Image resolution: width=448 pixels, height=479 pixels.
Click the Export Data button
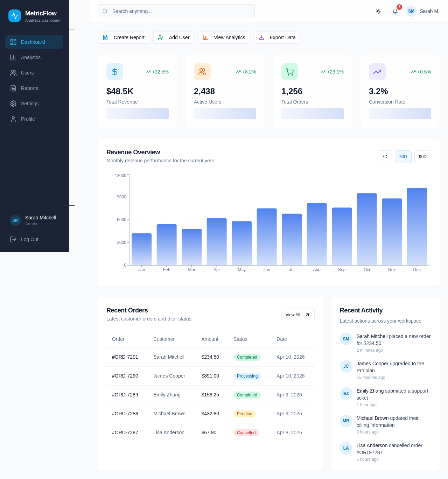(277, 37)
